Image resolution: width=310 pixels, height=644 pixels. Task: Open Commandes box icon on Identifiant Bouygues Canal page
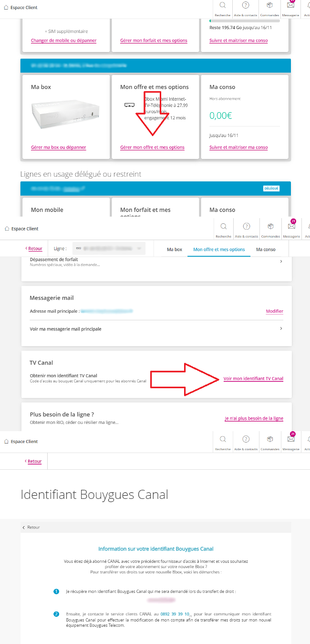coord(270,441)
